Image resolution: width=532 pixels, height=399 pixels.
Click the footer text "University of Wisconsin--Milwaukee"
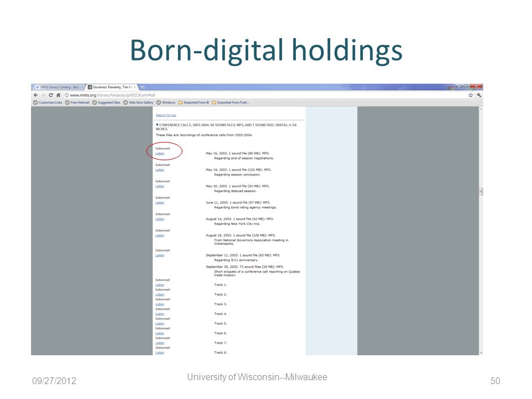click(x=257, y=377)
